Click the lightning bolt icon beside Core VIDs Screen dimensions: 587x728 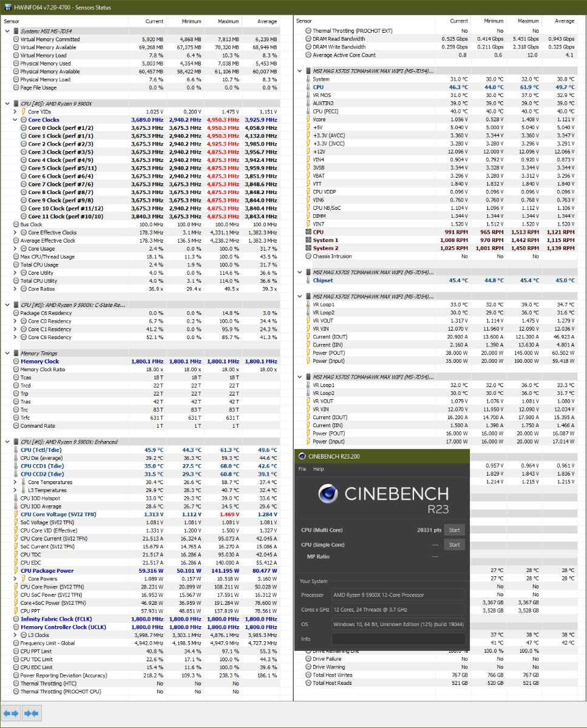point(24,112)
